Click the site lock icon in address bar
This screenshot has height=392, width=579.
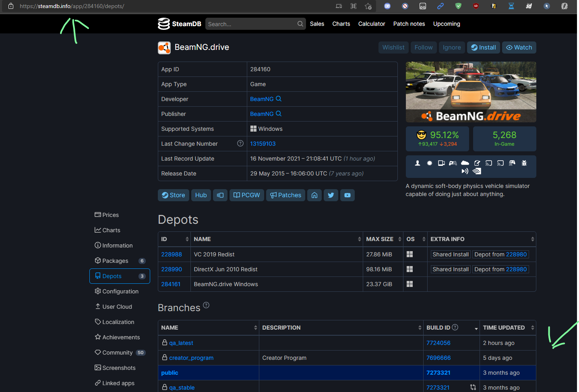(11, 6)
